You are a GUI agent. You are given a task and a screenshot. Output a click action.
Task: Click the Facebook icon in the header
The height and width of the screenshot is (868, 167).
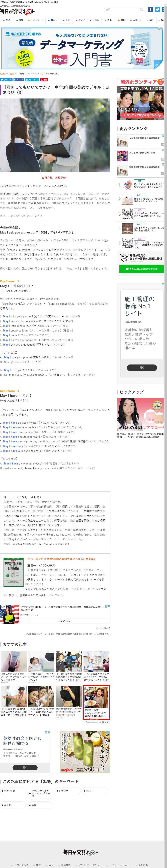click(x=150, y=9)
